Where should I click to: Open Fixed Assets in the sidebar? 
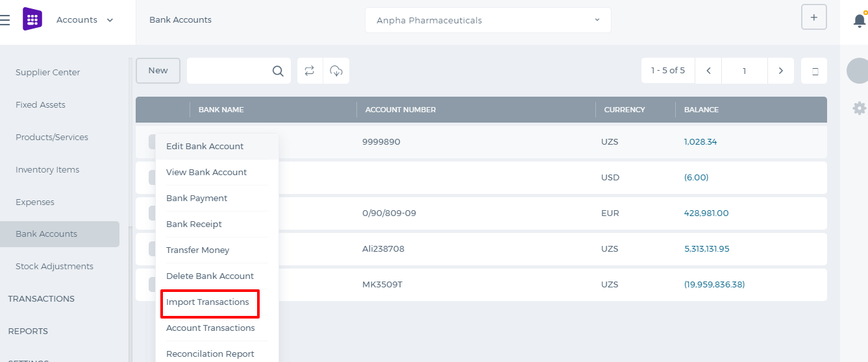point(40,105)
